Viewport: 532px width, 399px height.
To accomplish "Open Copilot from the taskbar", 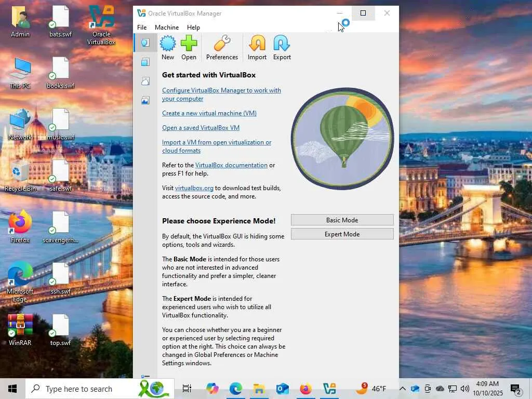I will [x=212, y=389].
